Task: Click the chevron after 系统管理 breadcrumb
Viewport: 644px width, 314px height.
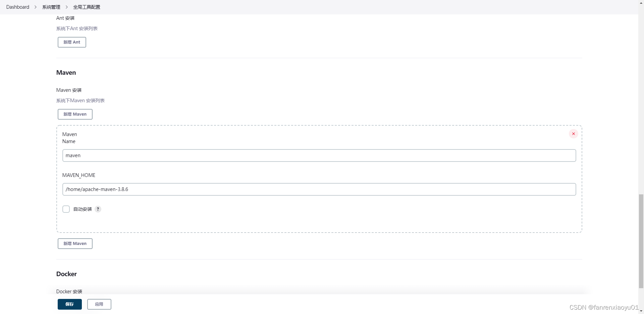Action: coord(66,7)
